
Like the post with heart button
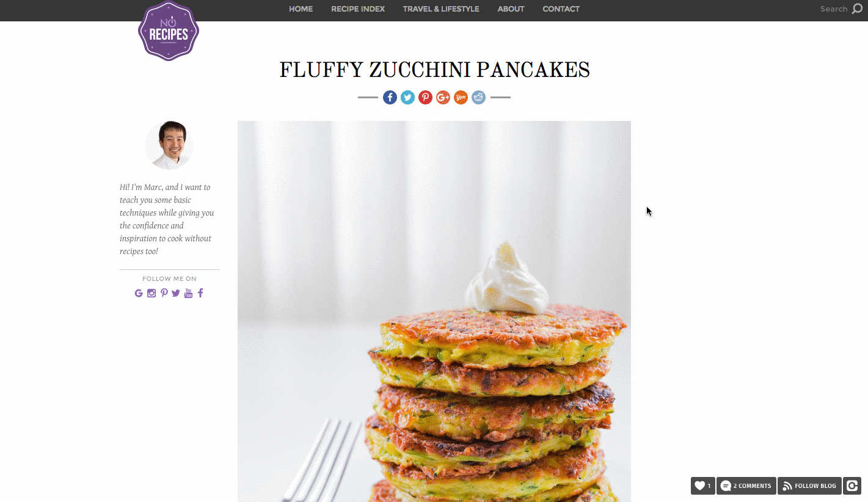point(702,486)
